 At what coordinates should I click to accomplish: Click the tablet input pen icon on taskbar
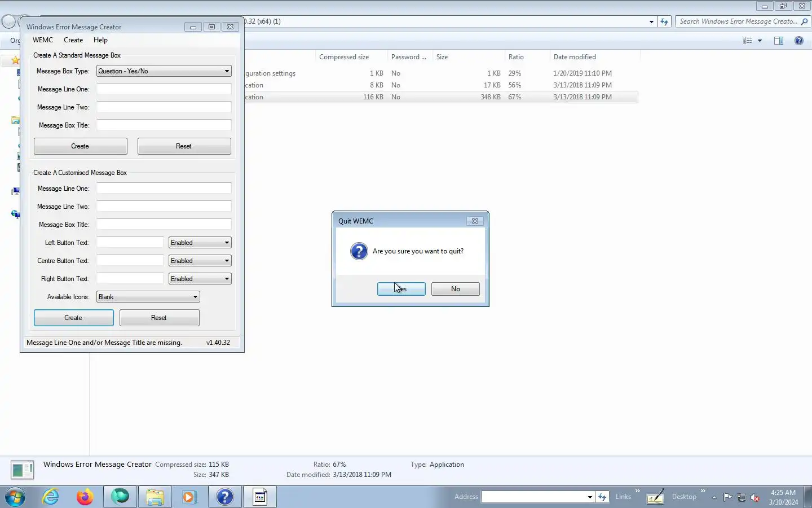pos(655,497)
